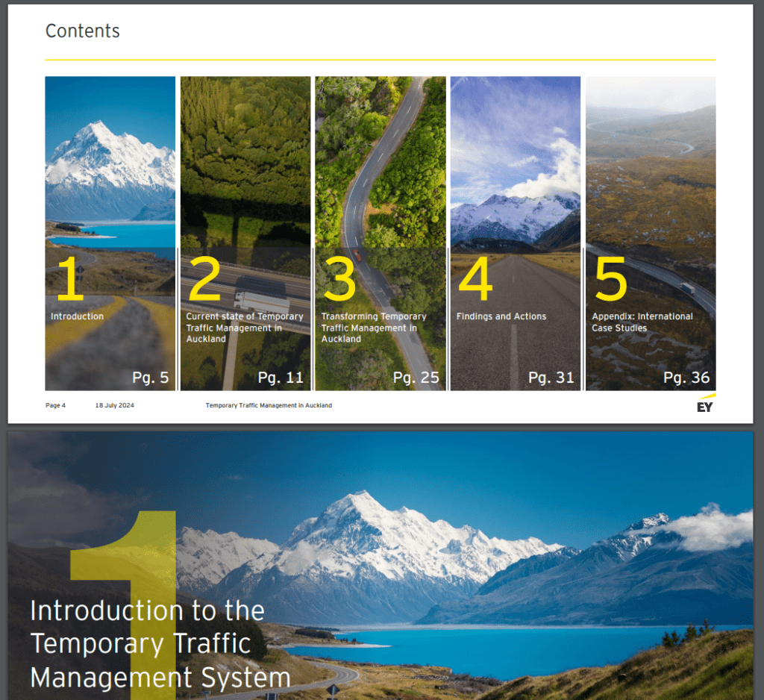Click the Pg. 36 page reference
Viewport: 764px width, 700px height.
pyautogui.click(x=686, y=378)
